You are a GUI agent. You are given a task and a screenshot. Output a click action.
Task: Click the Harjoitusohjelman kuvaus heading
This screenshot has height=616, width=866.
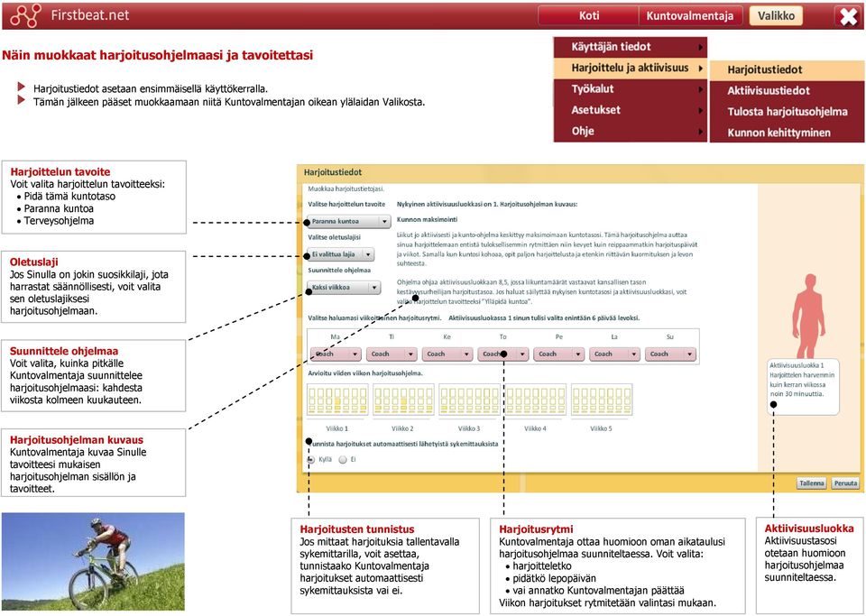(77, 440)
